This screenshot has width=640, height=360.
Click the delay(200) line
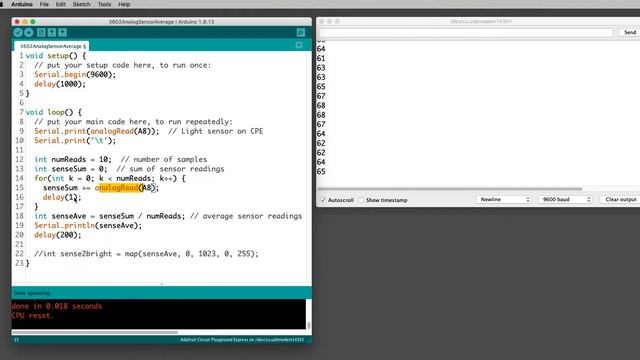(58, 235)
